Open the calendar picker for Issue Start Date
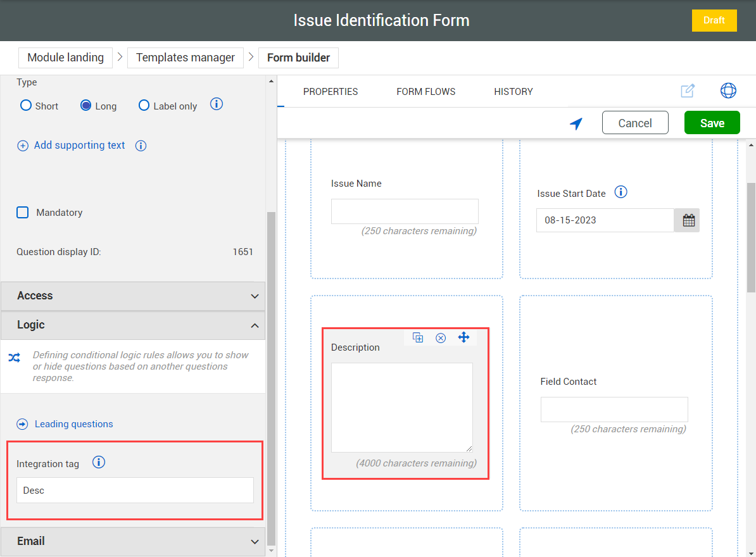756x557 pixels. (686, 220)
